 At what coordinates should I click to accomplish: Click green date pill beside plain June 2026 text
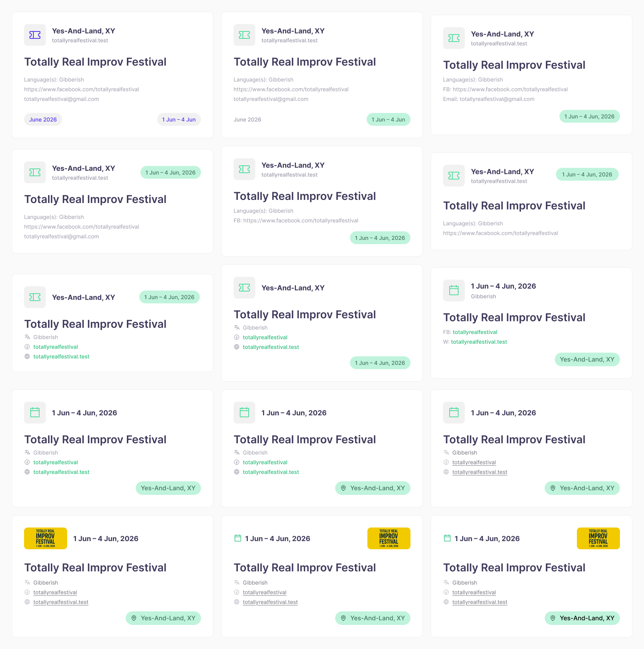click(x=388, y=120)
